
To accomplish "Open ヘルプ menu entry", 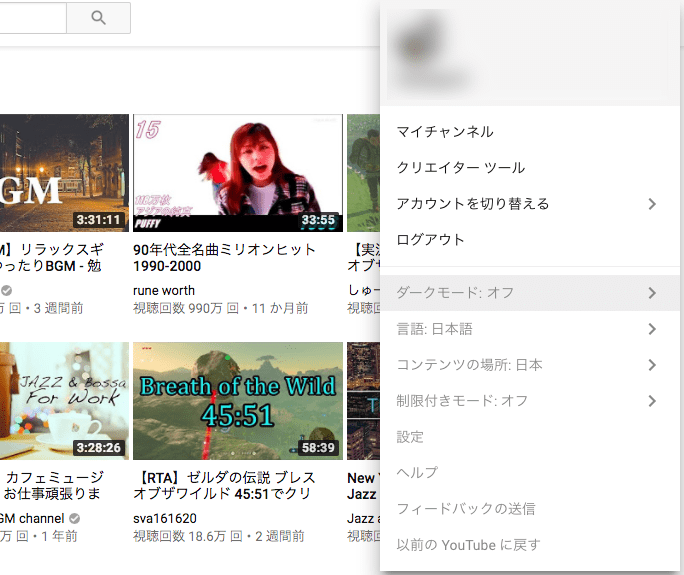I will [x=530, y=472].
